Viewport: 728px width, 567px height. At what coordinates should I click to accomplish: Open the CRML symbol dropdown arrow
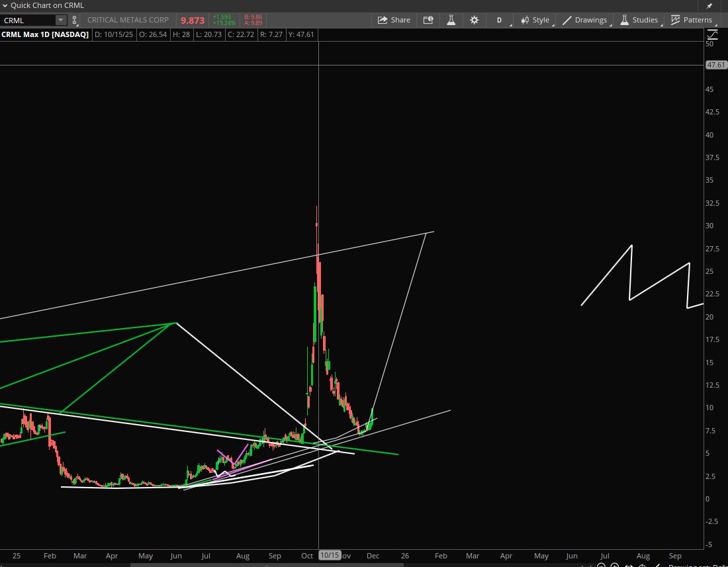click(61, 20)
